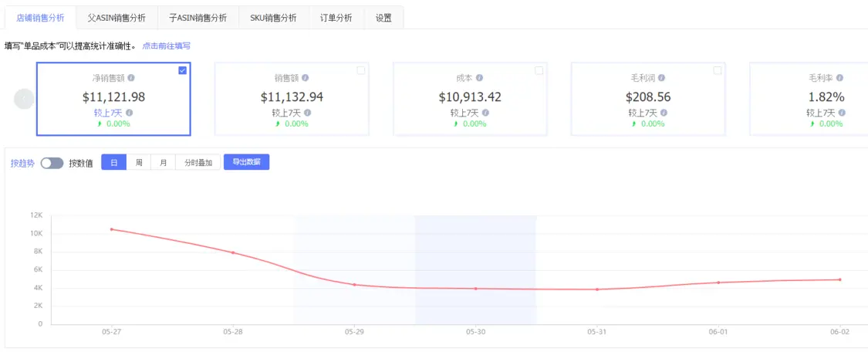Click 较上7天 info icon in 销售额 card
This screenshot has height=352, width=868.
(307, 113)
